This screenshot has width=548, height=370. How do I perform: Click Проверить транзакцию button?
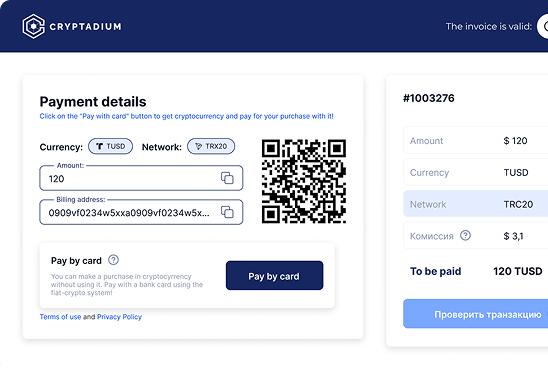click(x=476, y=314)
